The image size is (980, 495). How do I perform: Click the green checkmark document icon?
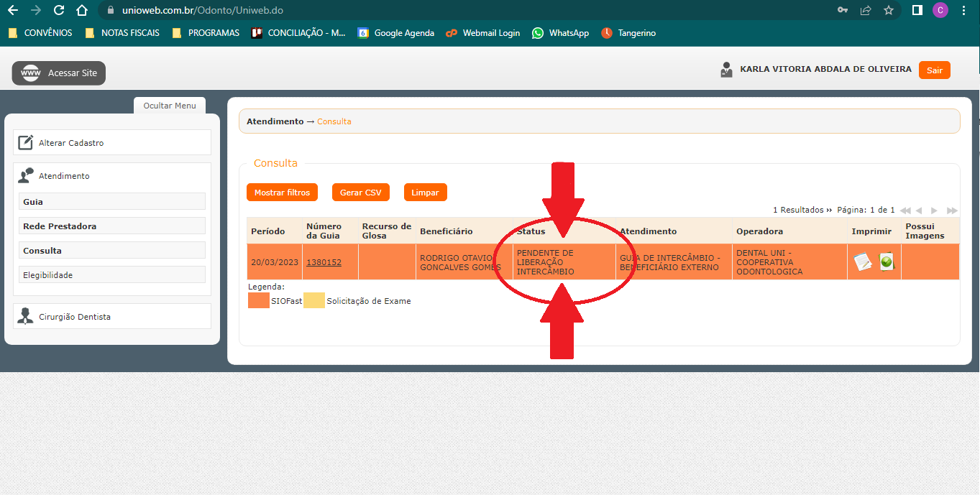[887, 262]
